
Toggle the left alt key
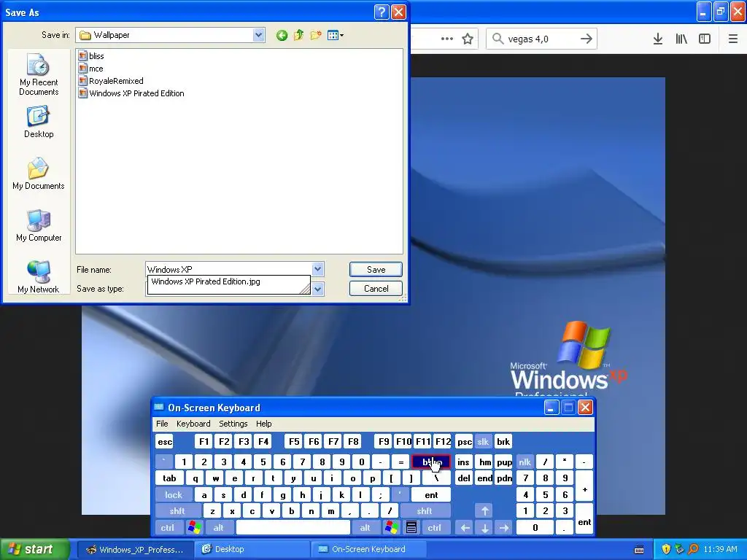(x=219, y=528)
